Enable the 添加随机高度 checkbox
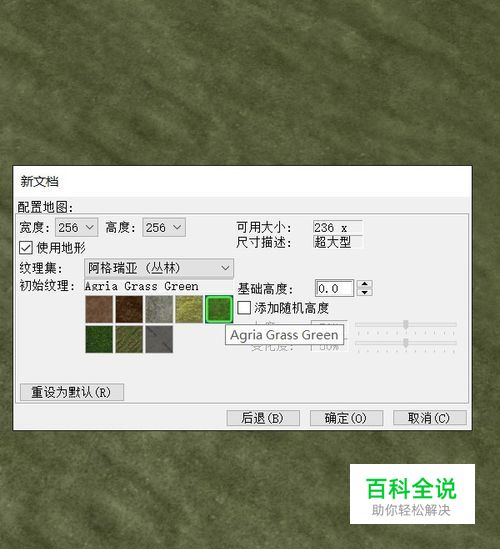Image resolution: width=500 pixels, height=549 pixels. pyautogui.click(x=244, y=308)
